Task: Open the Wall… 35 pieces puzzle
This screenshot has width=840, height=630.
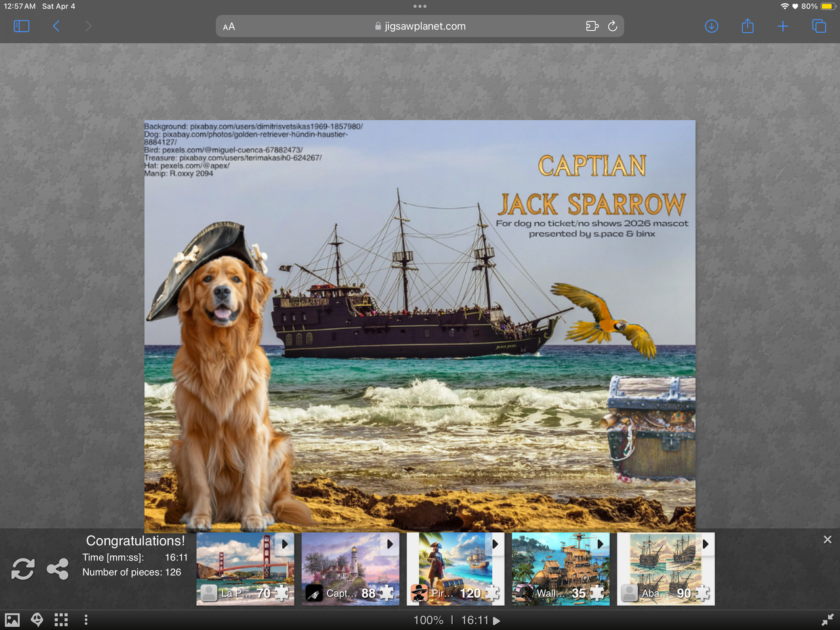Action: (560, 569)
